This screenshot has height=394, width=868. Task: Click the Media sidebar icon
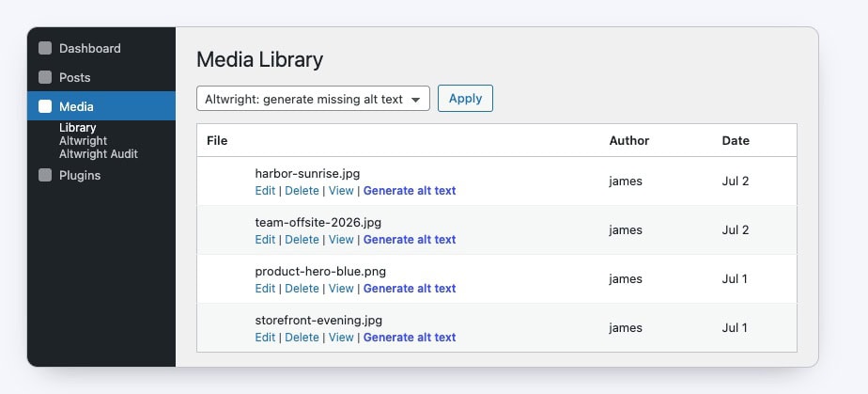pyautogui.click(x=45, y=106)
